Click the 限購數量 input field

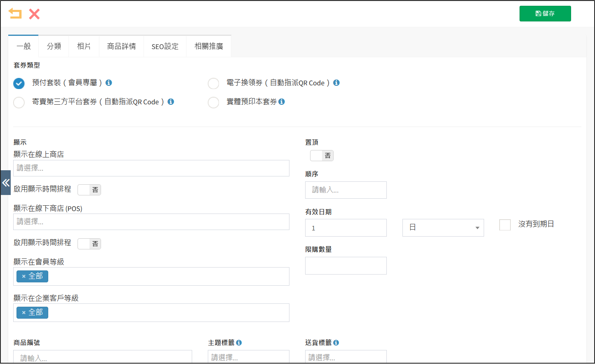[346, 265]
